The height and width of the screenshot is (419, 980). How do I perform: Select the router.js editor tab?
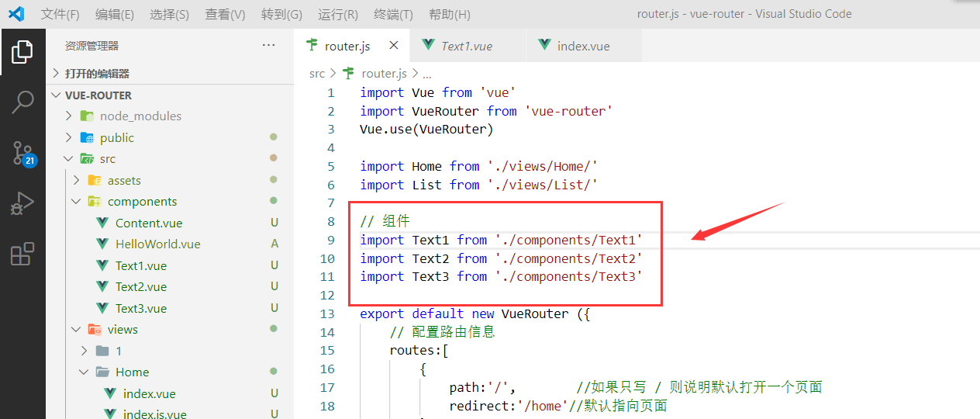point(352,46)
